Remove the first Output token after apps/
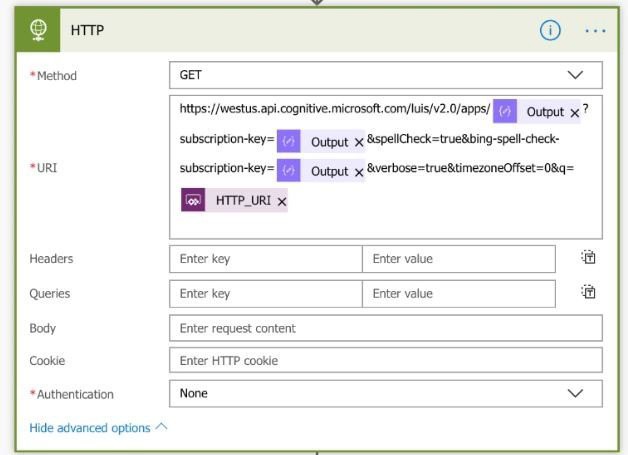Viewport: 628px width, 455px height. point(574,113)
